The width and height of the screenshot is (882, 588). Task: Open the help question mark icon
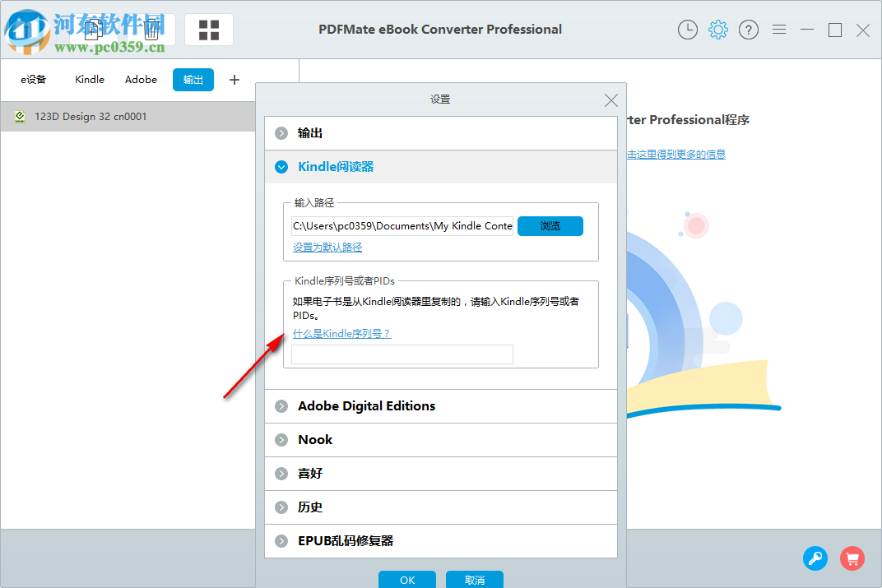pos(748,30)
